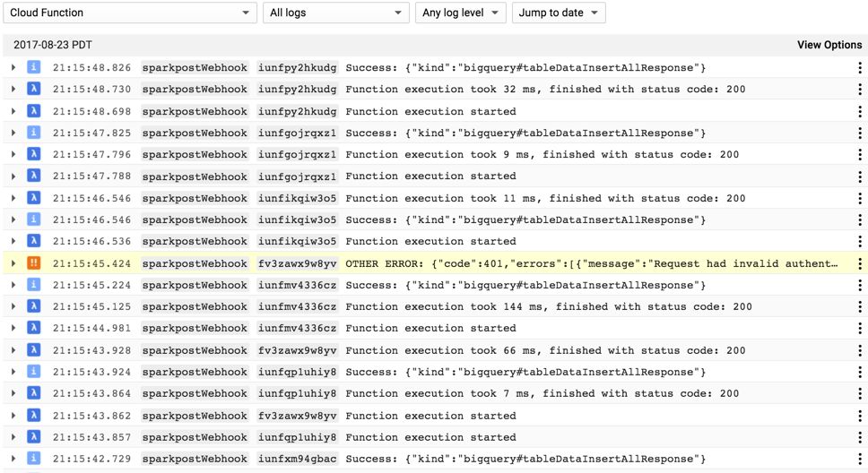Click message 'Function execution took 32 ms'
The height and width of the screenshot is (473, 868).
[x=545, y=89]
